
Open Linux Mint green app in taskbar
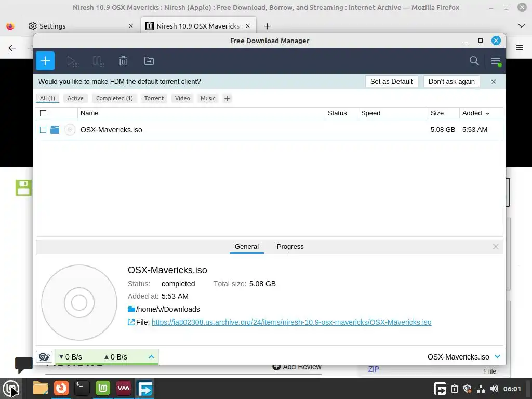click(x=103, y=388)
